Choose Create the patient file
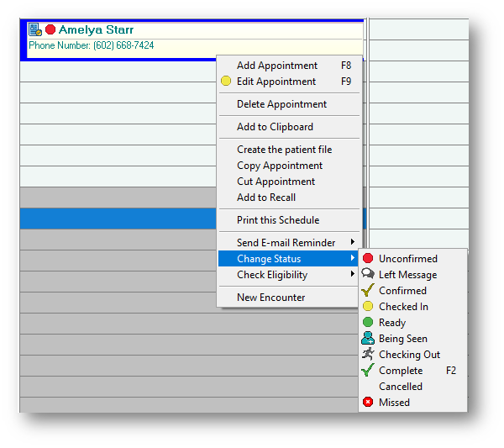The width and height of the screenshot is (504, 448). pyautogui.click(x=289, y=150)
